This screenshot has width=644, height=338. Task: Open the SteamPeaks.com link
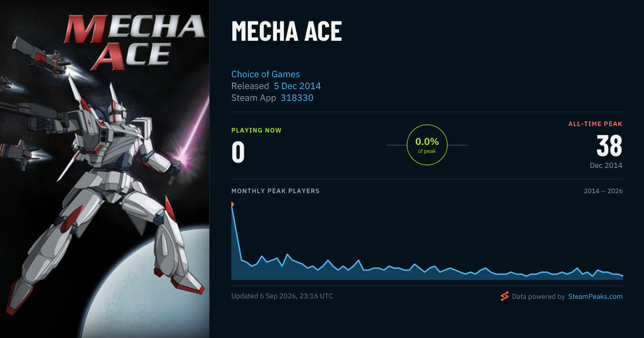coord(595,296)
